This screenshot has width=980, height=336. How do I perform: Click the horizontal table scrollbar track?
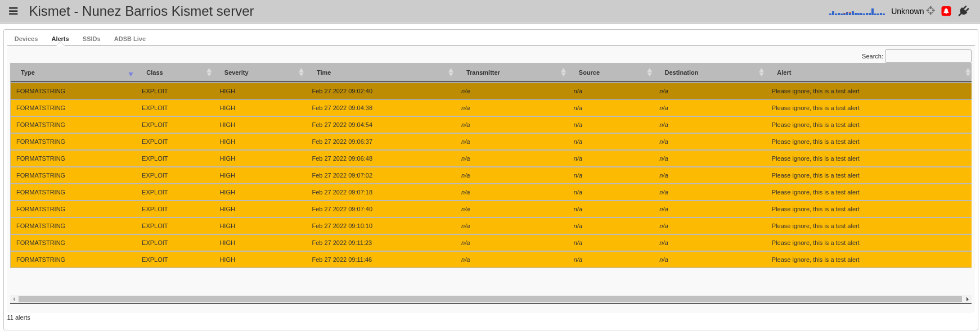[489, 299]
